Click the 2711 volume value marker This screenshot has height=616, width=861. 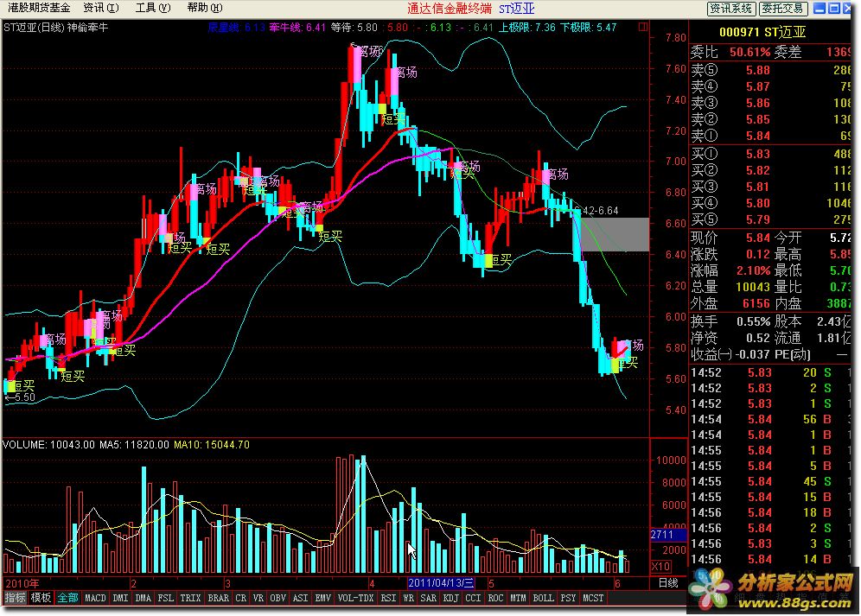(668, 535)
